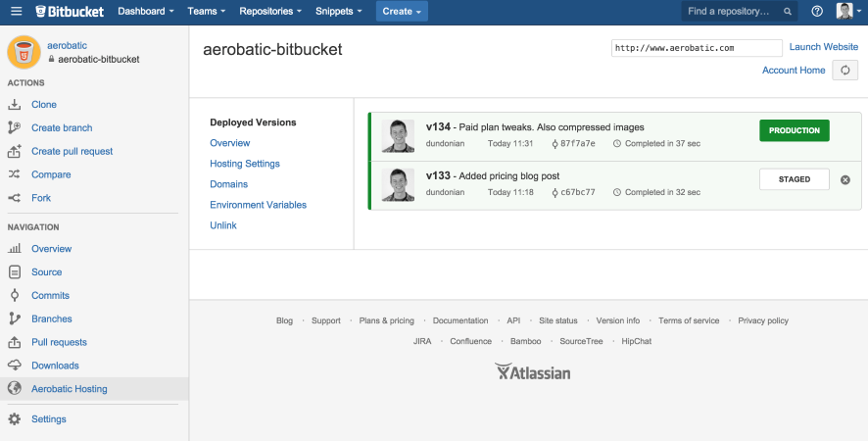This screenshot has width=868, height=441.
Task: Open the Clone action link
Action: click(44, 104)
